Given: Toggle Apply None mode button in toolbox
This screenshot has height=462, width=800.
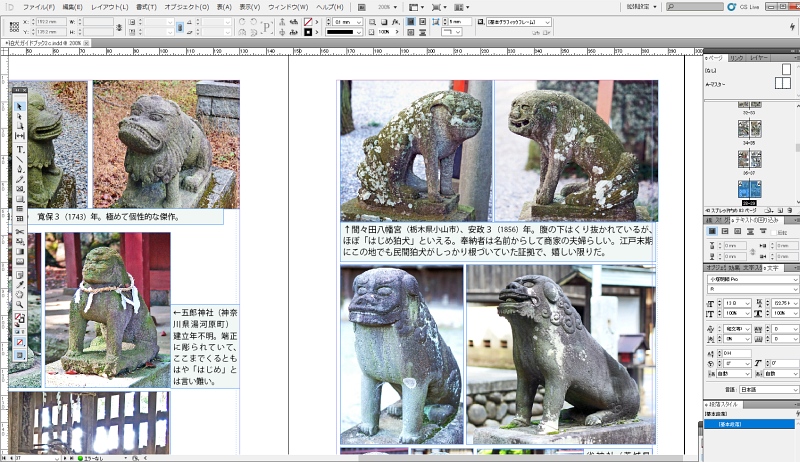Looking at the screenshot, I should 20,341.
